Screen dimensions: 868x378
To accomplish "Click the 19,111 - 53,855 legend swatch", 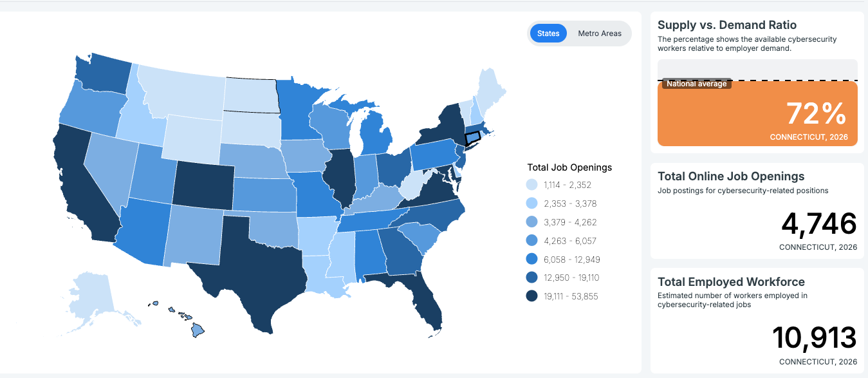I will point(532,296).
